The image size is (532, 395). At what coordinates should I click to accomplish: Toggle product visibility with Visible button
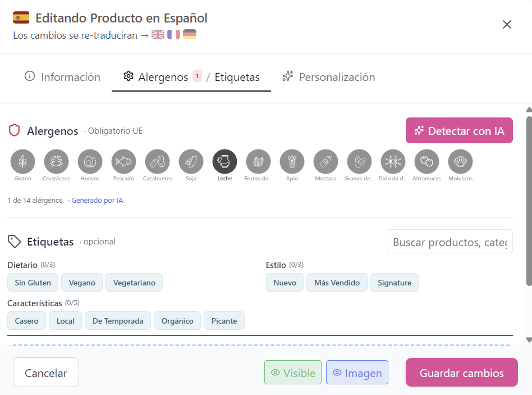coord(292,372)
